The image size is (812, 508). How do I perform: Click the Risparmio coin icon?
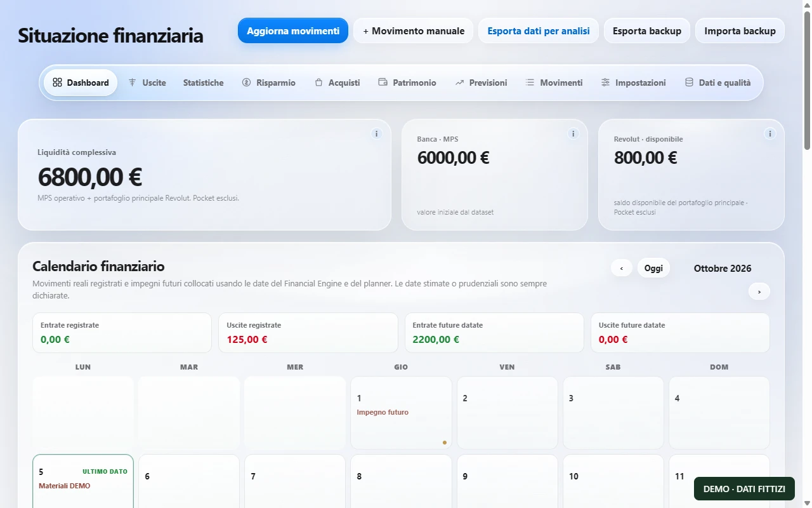(247, 83)
